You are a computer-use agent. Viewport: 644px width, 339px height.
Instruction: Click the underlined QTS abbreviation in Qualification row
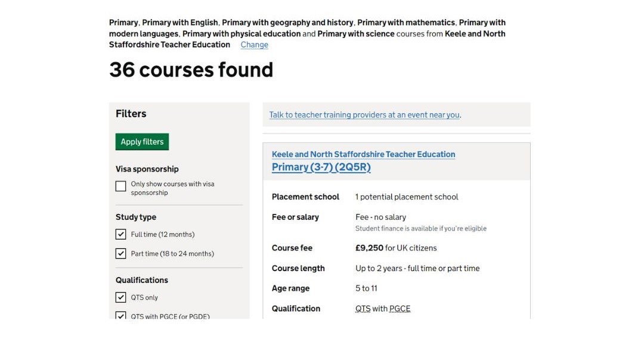point(363,309)
